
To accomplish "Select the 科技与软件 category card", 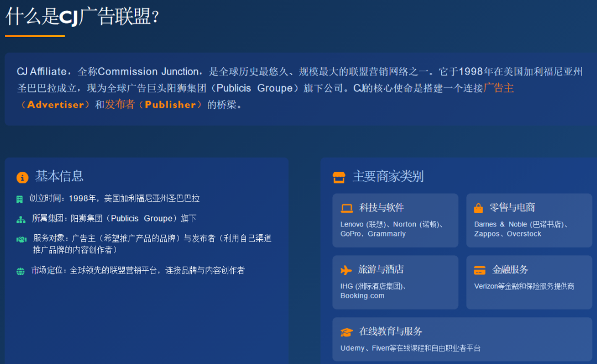I will point(395,220).
